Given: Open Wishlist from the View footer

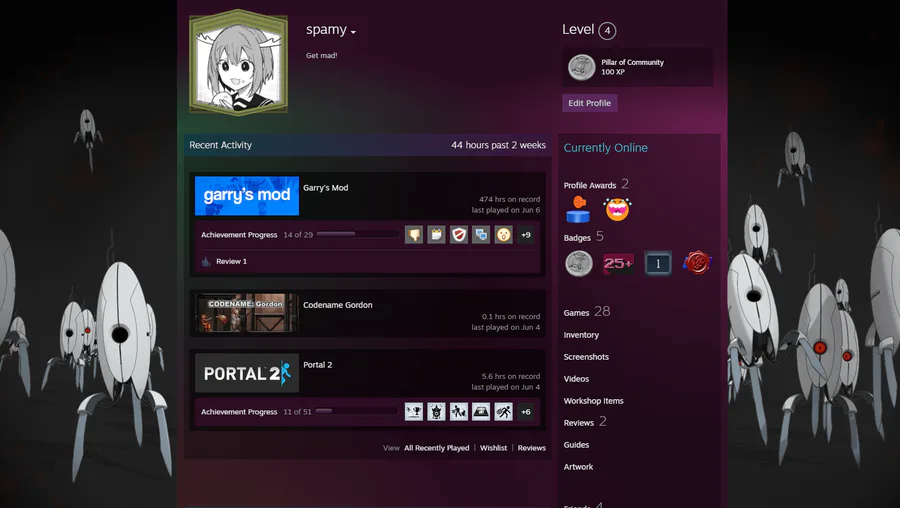Looking at the screenshot, I should click(493, 448).
